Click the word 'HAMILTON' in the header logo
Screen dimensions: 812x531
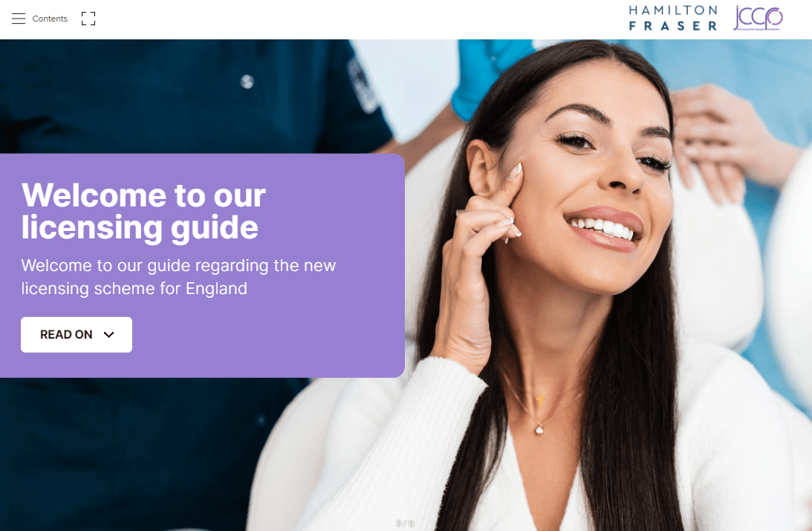click(673, 10)
